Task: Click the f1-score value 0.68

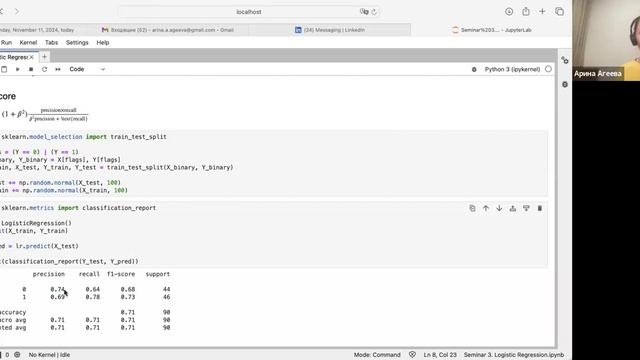Action: [x=128, y=289]
